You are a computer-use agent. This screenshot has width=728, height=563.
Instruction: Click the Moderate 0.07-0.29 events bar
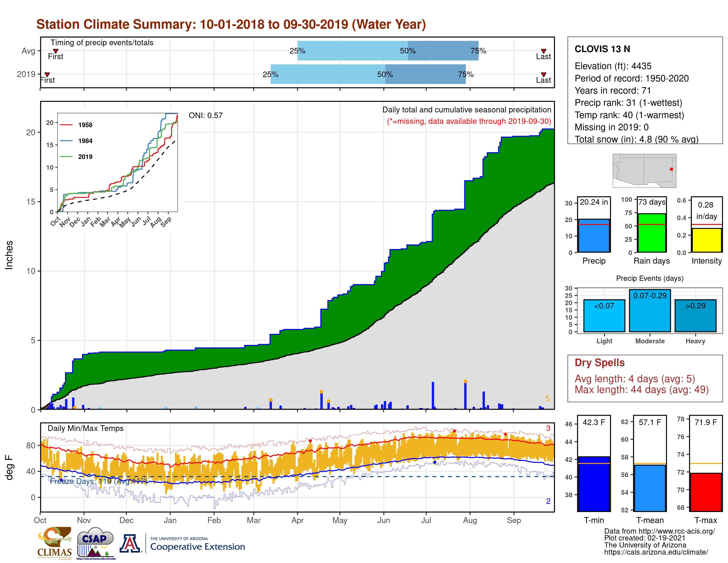point(650,310)
